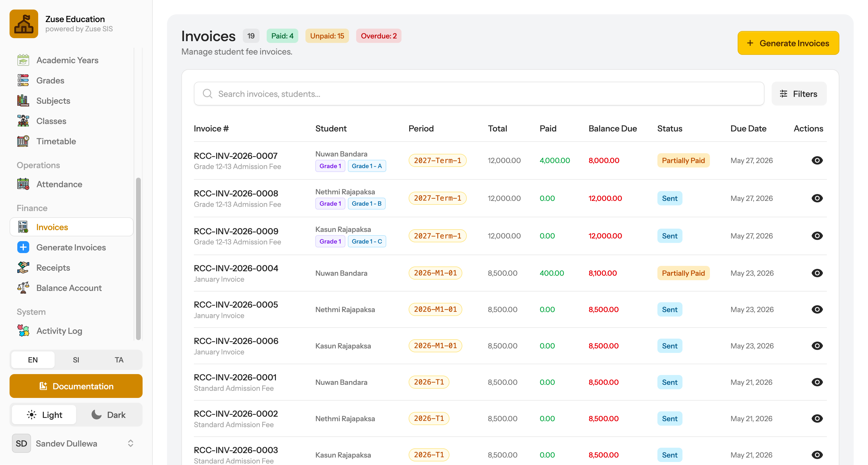Select TA language option
868x465 pixels.
point(119,360)
